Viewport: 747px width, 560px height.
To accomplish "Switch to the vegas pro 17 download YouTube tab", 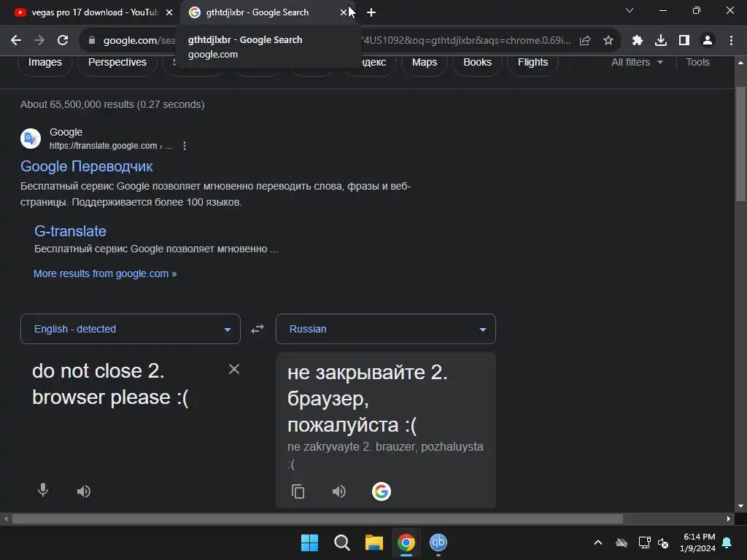I will [x=90, y=12].
